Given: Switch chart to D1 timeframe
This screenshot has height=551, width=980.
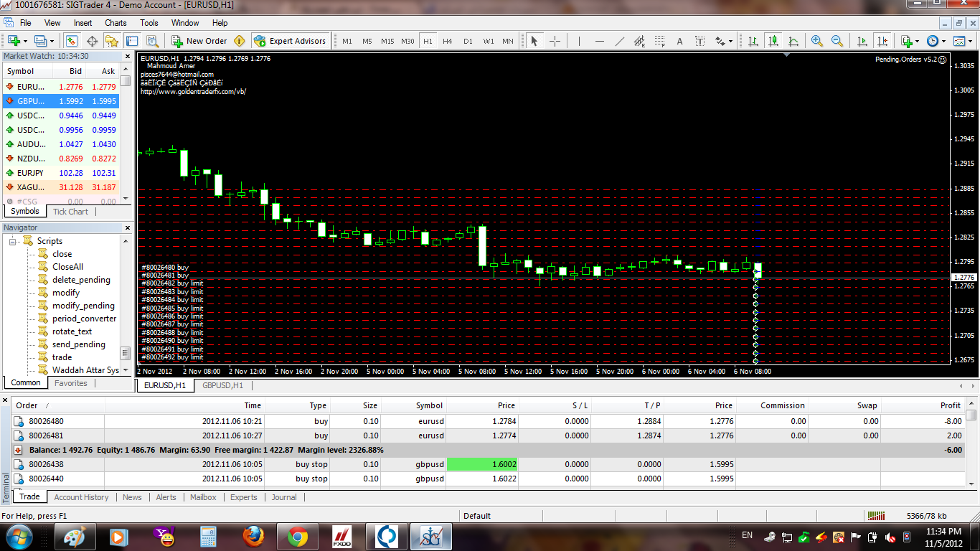Looking at the screenshot, I should [468, 41].
